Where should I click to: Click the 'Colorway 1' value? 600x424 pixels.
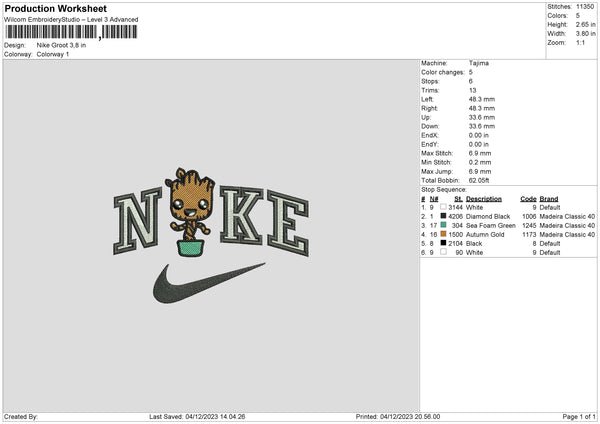tap(53, 54)
